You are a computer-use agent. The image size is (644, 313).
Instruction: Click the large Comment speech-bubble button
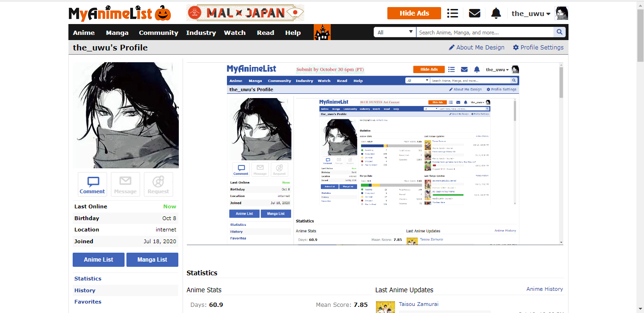92,184
